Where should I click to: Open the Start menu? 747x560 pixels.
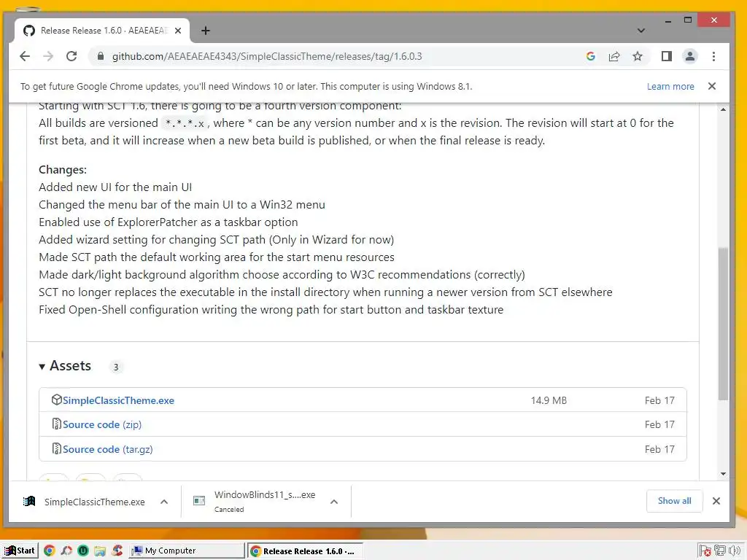point(19,551)
